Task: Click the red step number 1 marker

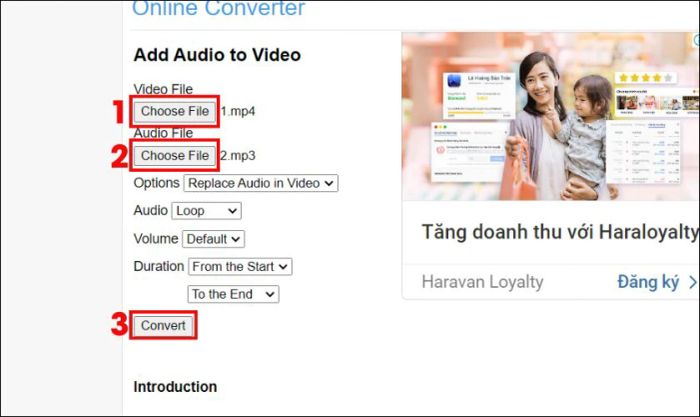Action: (119, 112)
